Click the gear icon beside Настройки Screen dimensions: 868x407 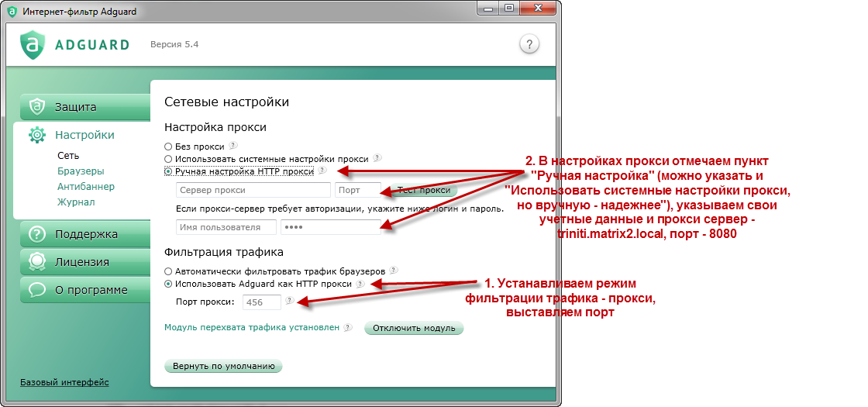[x=37, y=135]
